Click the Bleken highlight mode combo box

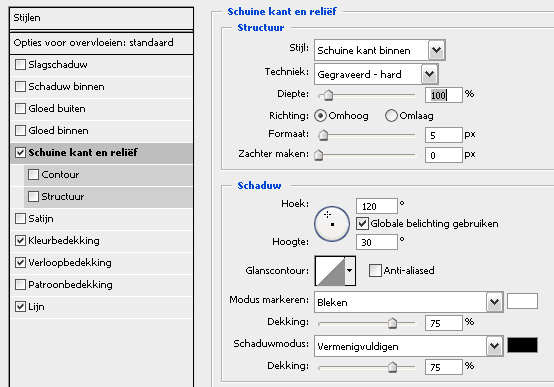point(408,302)
